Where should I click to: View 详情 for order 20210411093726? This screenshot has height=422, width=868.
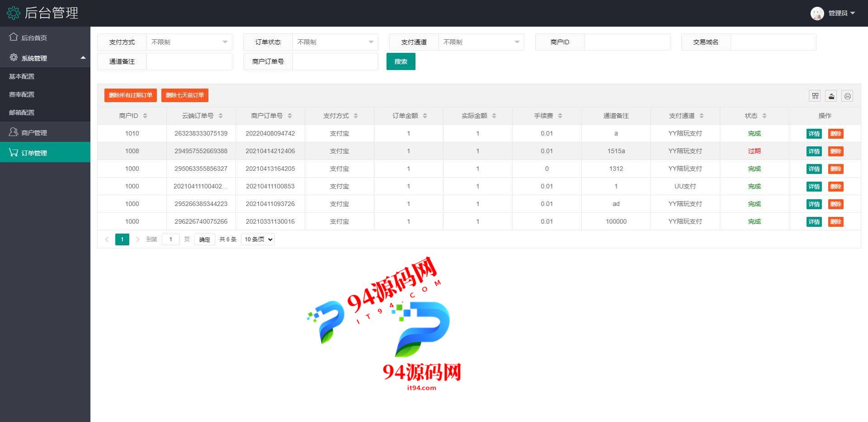(x=814, y=204)
